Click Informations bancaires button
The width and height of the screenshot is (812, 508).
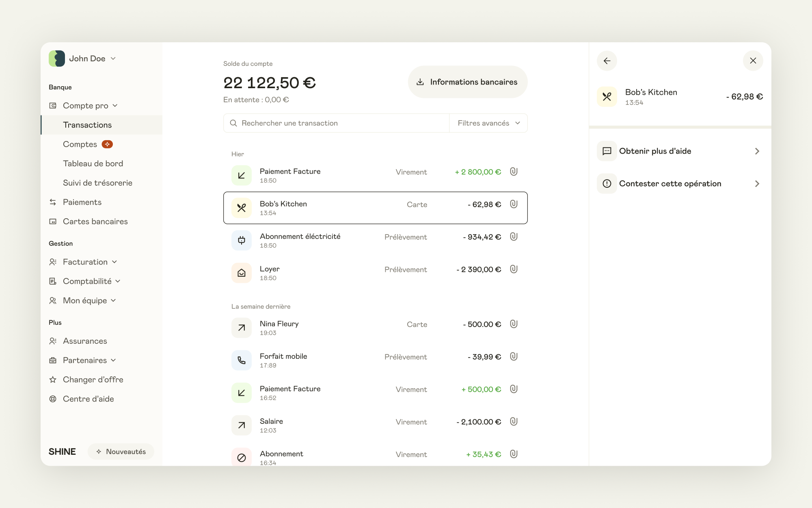(468, 82)
